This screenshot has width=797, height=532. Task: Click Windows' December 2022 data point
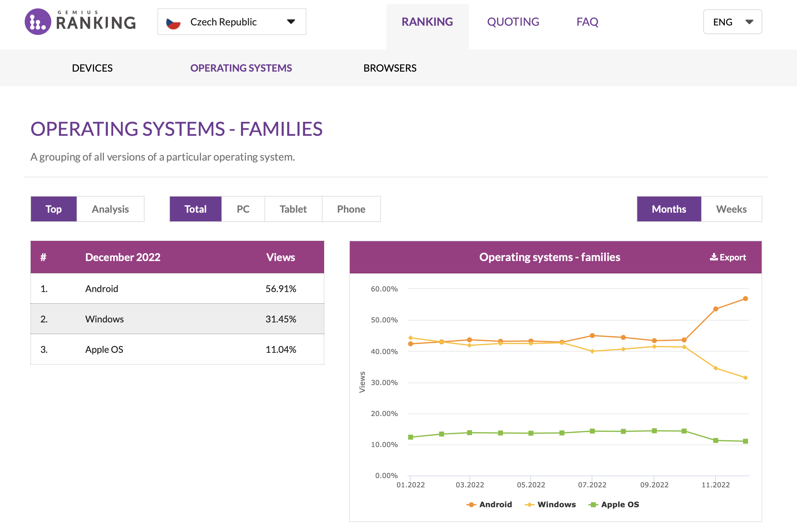(x=746, y=378)
